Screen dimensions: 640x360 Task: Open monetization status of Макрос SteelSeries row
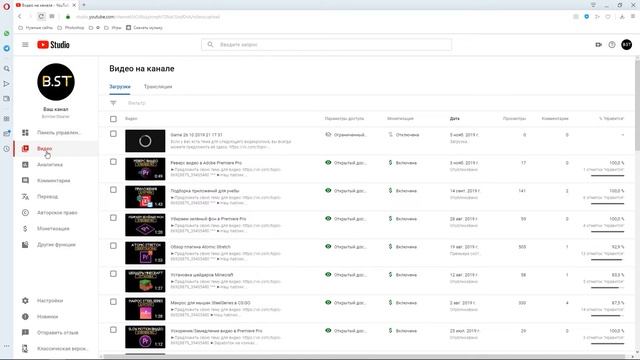[x=402, y=303]
